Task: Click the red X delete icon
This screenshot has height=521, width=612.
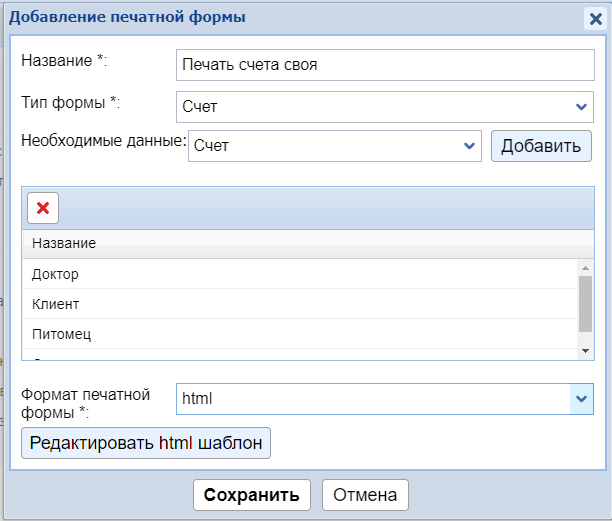Action: click(43, 207)
